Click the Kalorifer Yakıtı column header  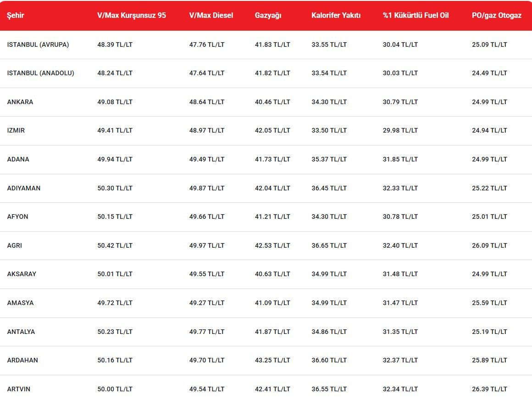336,15
